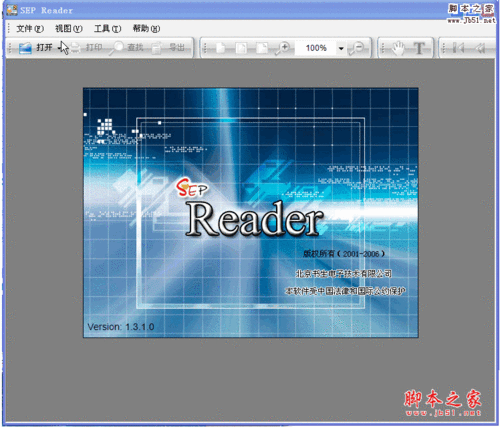This screenshot has height=427, width=500.
Task: Click the 查找 (Find) magnifier icon
Action: 117,48
